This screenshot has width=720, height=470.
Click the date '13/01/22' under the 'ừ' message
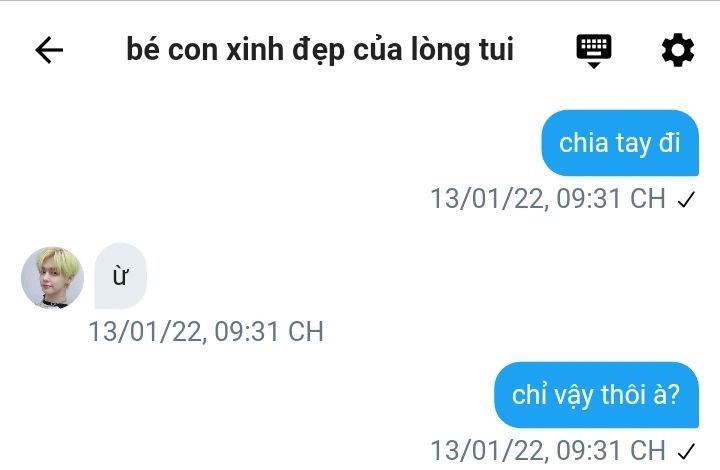[147, 331]
